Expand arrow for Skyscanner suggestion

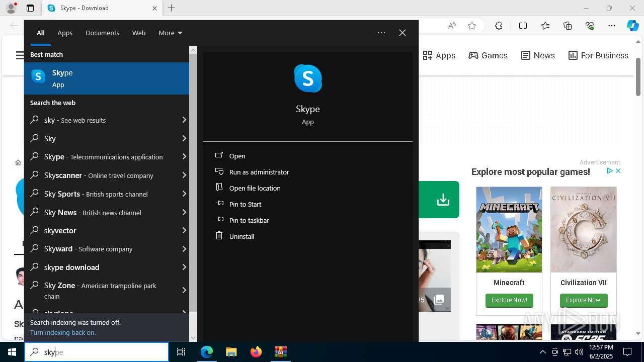[x=184, y=175]
